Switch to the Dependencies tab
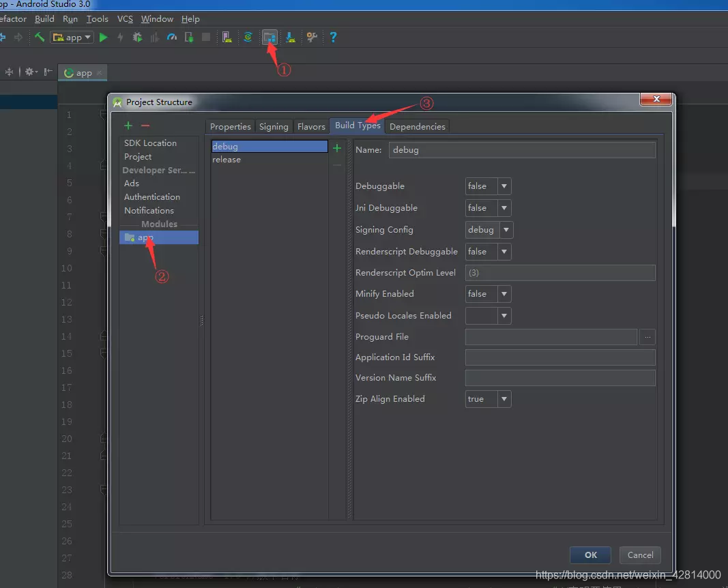728x588 pixels. tap(417, 126)
